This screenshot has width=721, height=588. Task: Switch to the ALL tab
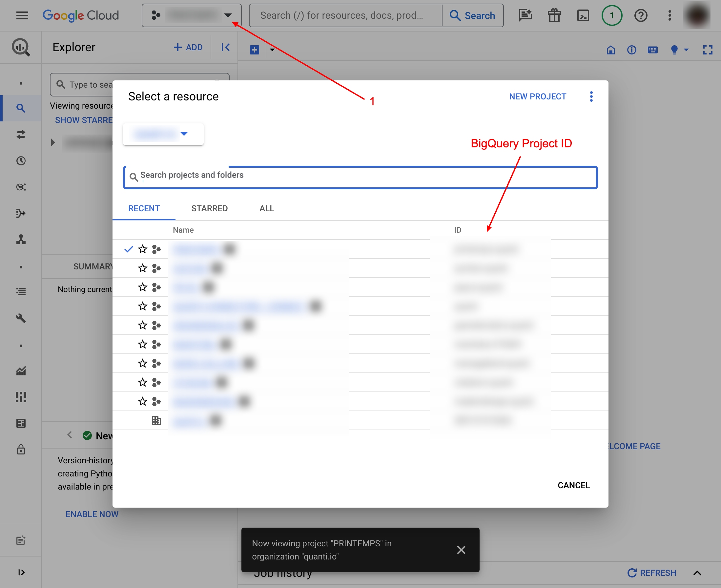tap(267, 208)
